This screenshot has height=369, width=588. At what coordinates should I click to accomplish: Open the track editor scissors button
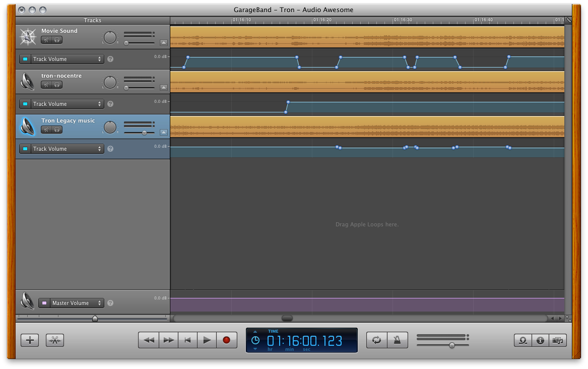(55, 340)
